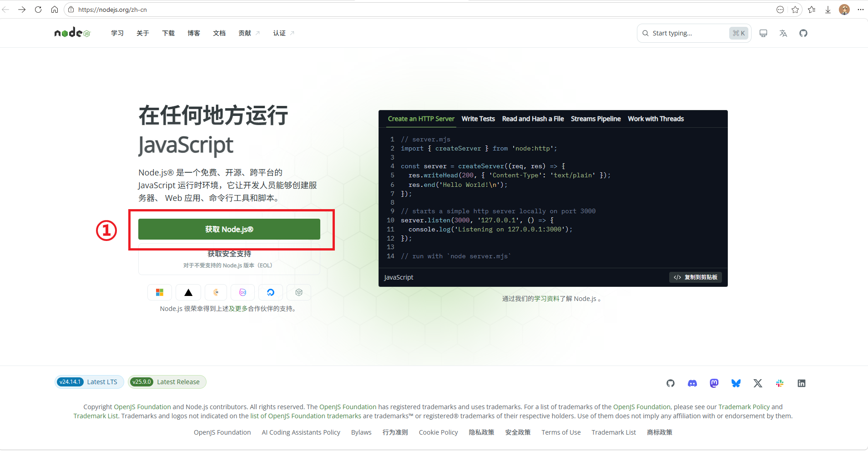The height and width of the screenshot is (451, 868).
Task: Open the Terms of Use link
Action: click(560, 432)
